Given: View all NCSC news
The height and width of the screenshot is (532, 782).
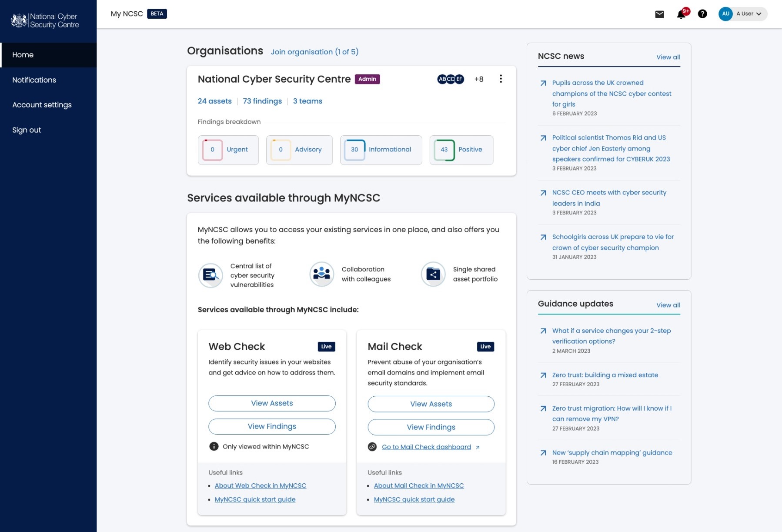Looking at the screenshot, I should pyautogui.click(x=668, y=57).
